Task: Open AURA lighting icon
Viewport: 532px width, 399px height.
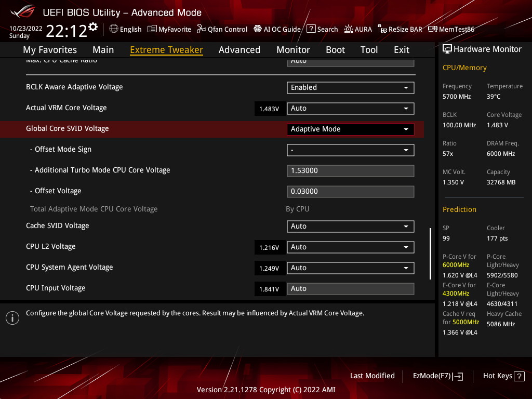Action: click(x=349, y=29)
